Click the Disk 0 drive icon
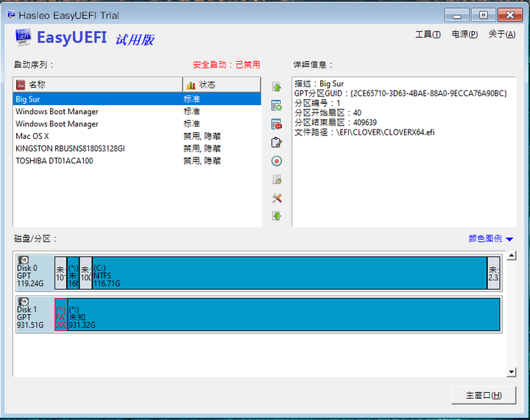The image size is (530, 420). 24,260
